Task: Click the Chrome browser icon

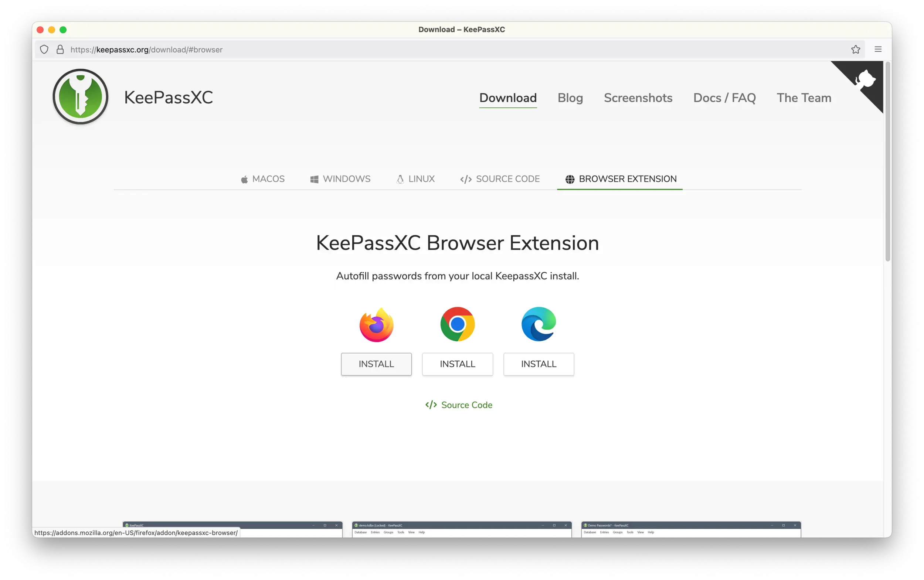Action: point(458,324)
